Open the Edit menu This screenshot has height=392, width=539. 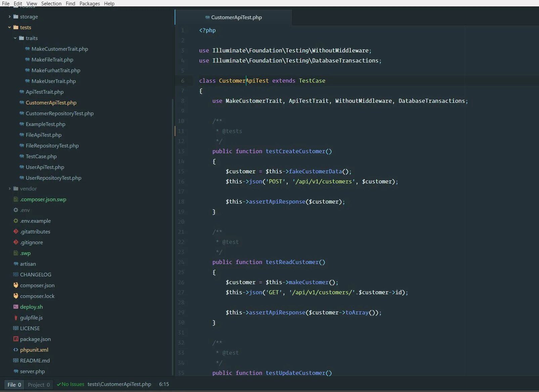pyautogui.click(x=18, y=3)
